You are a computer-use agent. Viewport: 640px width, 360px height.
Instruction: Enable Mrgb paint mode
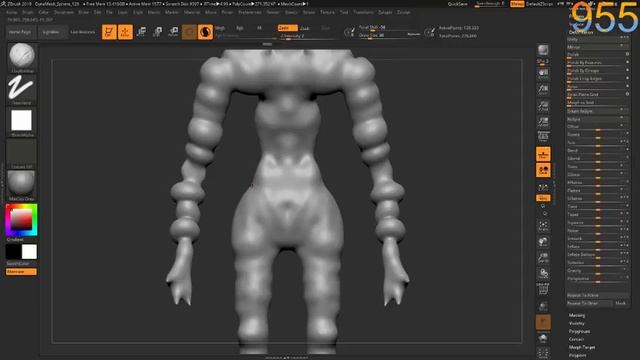pyautogui.click(x=220, y=28)
